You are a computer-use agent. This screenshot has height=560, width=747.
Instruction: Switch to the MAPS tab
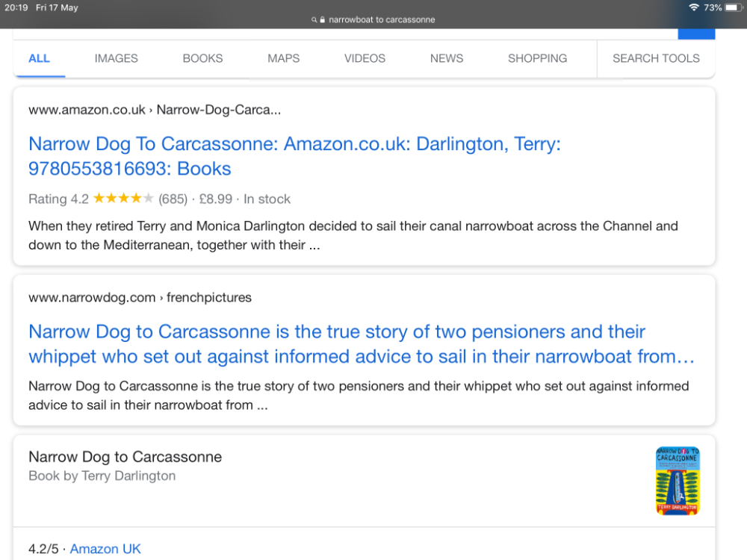pyautogui.click(x=283, y=58)
